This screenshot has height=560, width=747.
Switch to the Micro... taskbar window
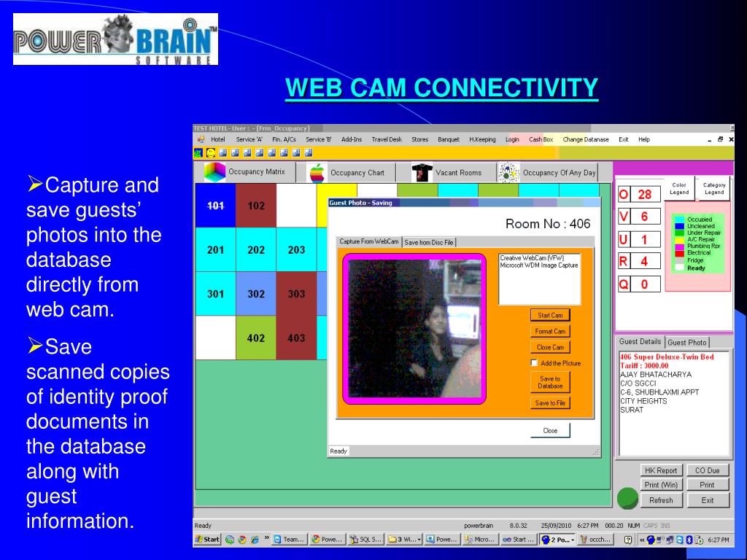click(480, 540)
